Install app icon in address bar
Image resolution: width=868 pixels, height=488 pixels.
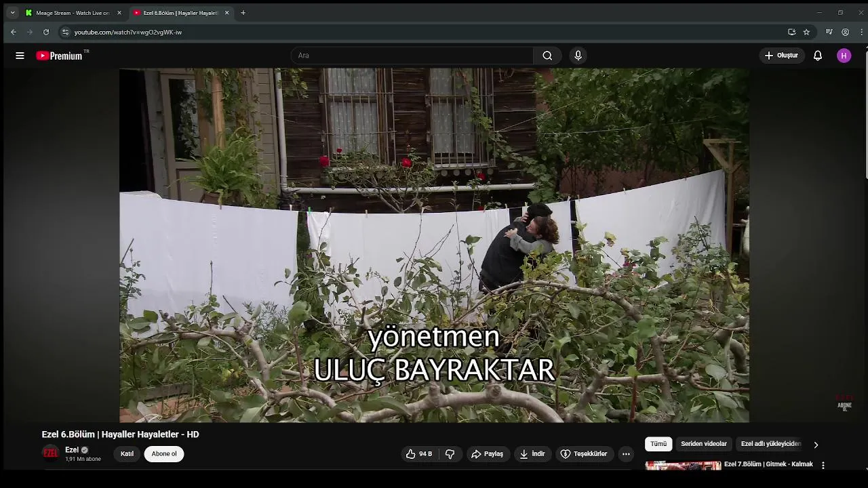click(x=791, y=32)
